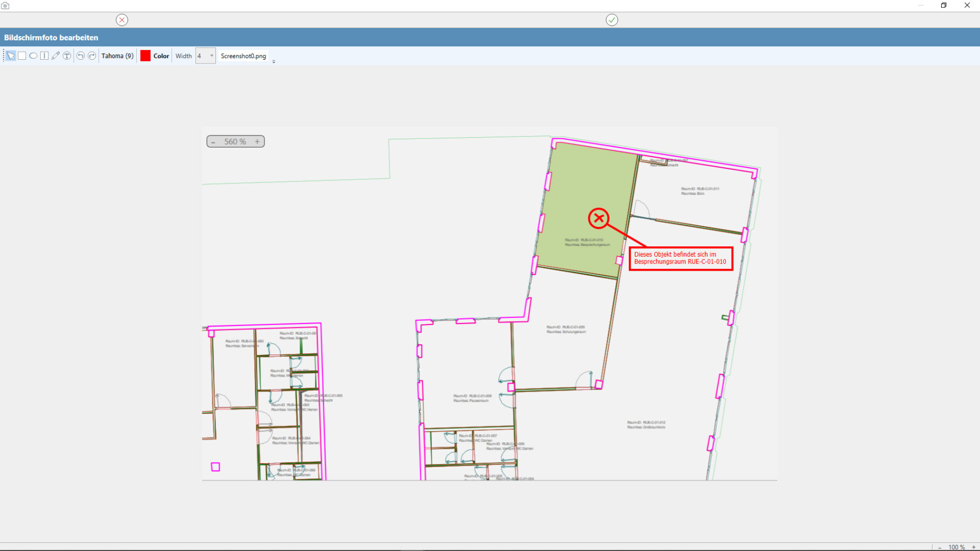
Task: Expand the toolbar overflow options arrow
Action: (274, 62)
